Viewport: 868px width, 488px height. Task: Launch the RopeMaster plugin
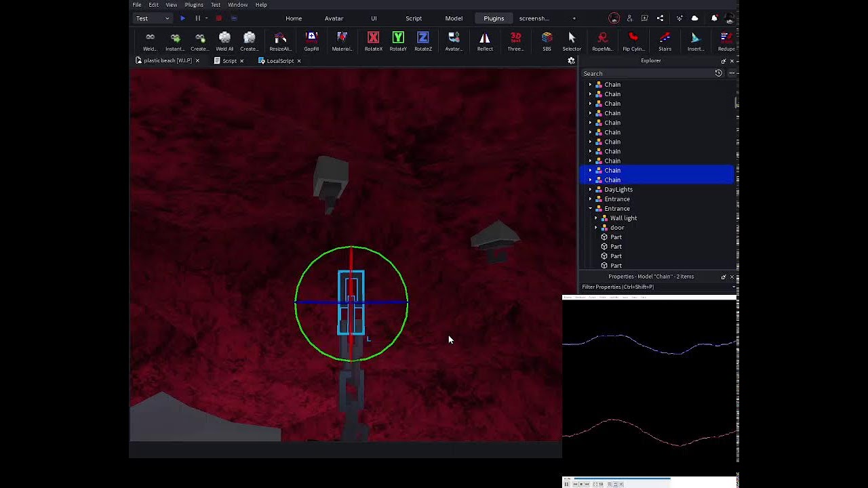click(602, 41)
